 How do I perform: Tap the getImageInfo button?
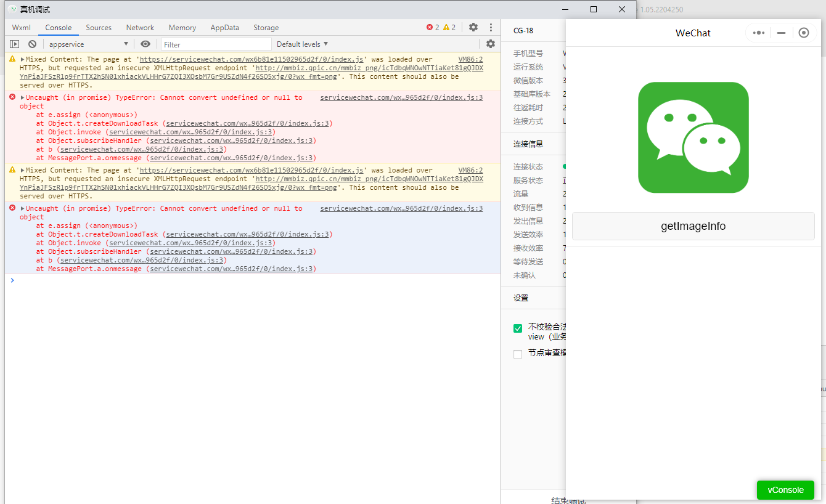(693, 226)
